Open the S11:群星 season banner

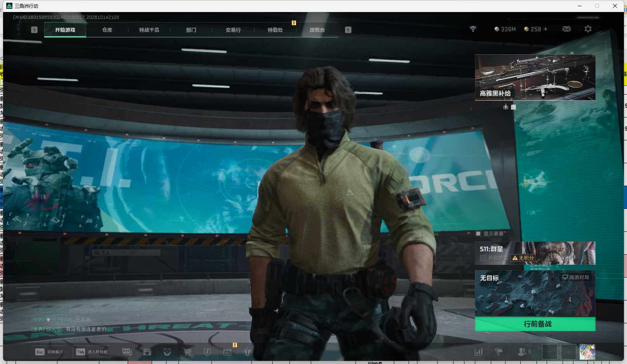535,253
